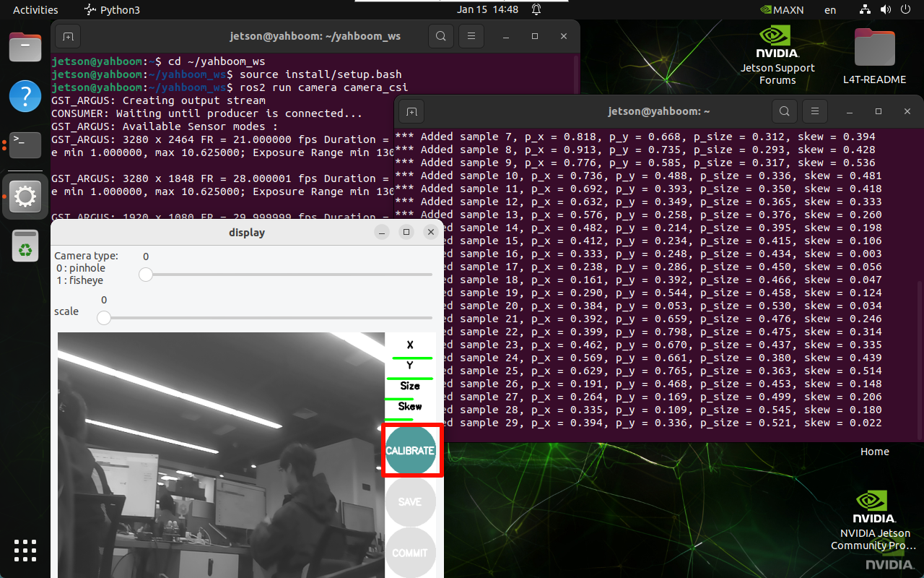
Task: Adjust the scale slider handle
Action: coord(104,318)
